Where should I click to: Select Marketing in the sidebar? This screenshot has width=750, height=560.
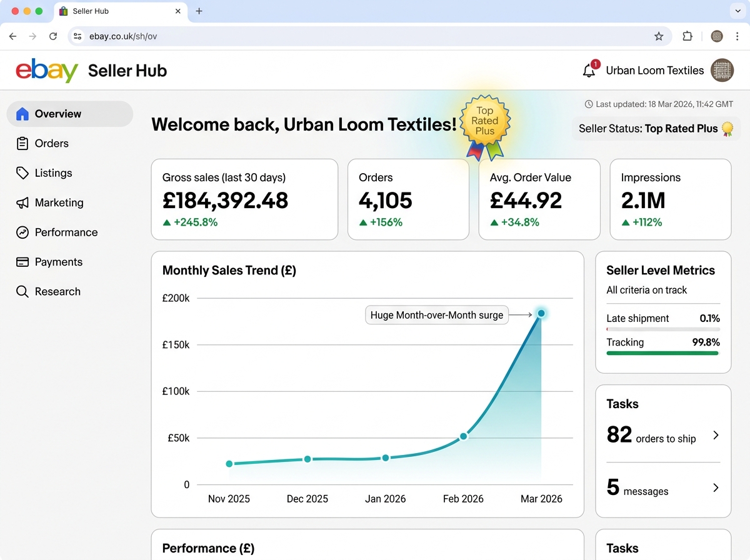(x=70, y=203)
